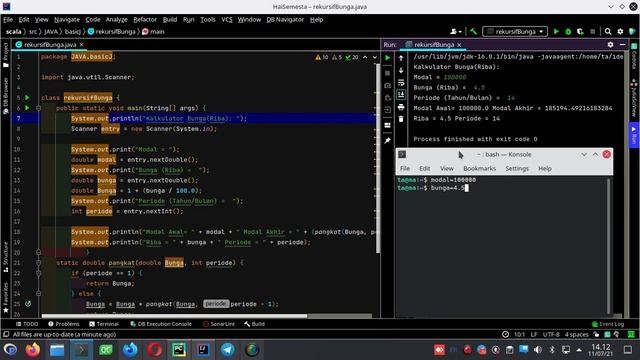Build project with the hammer icon
This screenshot has width=640, height=360.
(x=473, y=31)
